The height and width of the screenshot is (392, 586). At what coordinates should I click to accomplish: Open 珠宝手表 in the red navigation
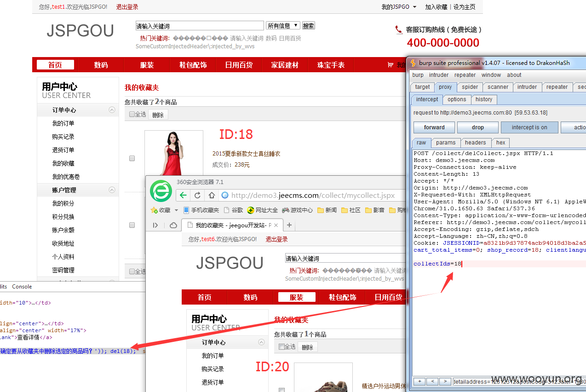click(331, 65)
